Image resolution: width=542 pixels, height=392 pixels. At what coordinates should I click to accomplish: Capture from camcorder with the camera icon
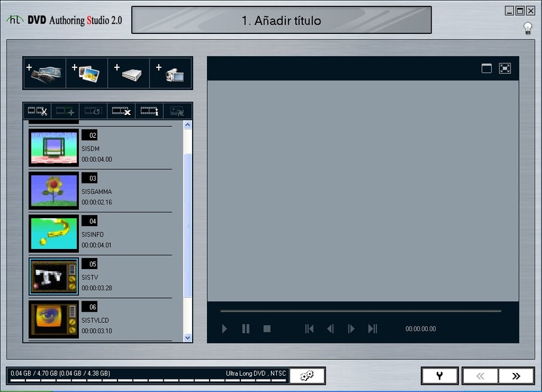click(170, 73)
